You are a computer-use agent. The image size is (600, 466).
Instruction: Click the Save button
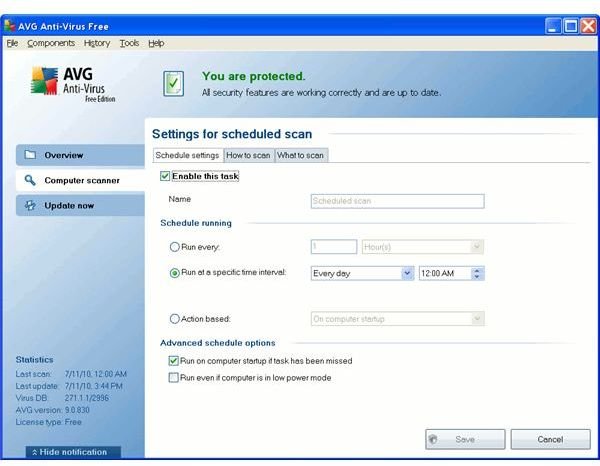pos(465,439)
